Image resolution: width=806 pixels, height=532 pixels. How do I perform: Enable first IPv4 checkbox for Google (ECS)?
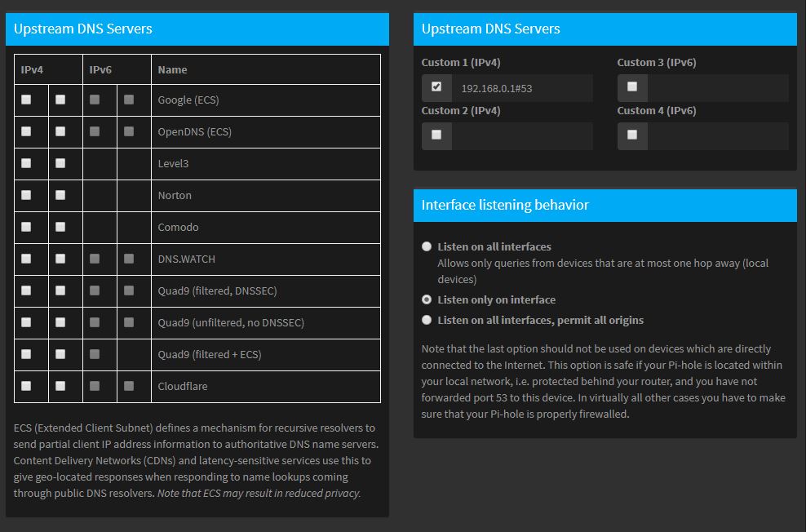(26, 100)
